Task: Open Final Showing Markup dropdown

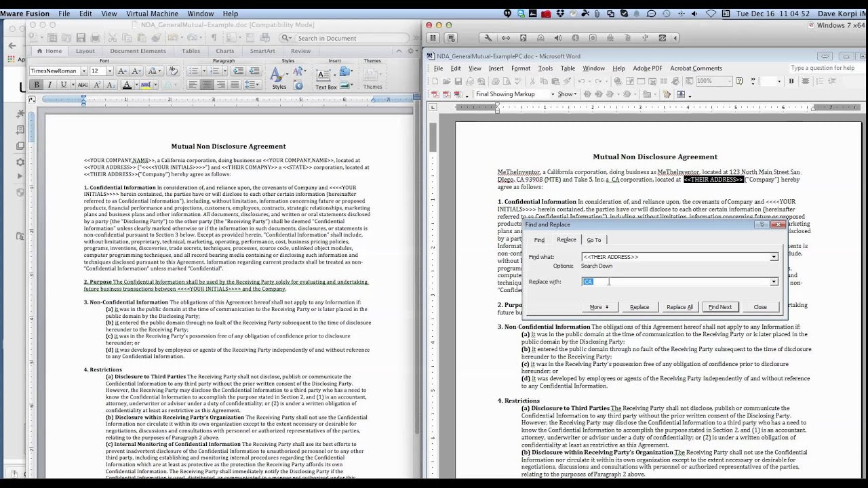Action: point(553,94)
